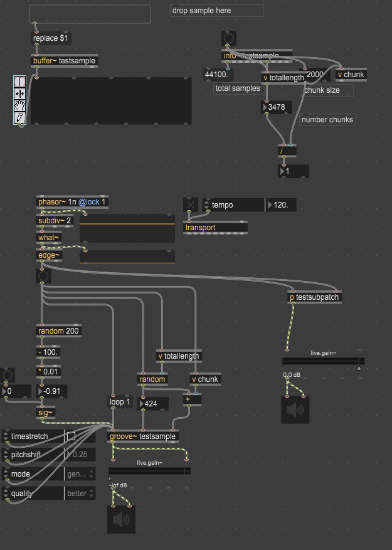Click the bang button above info~
Image resolution: width=392 pixels, height=550 pixels.
click(x=229, y=39)
